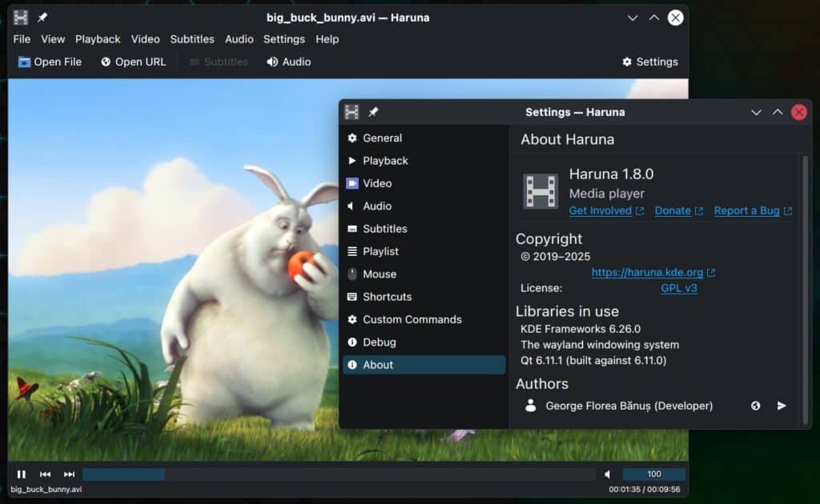
Task: Pin the main Haruna window
Action: pos(42,18)
